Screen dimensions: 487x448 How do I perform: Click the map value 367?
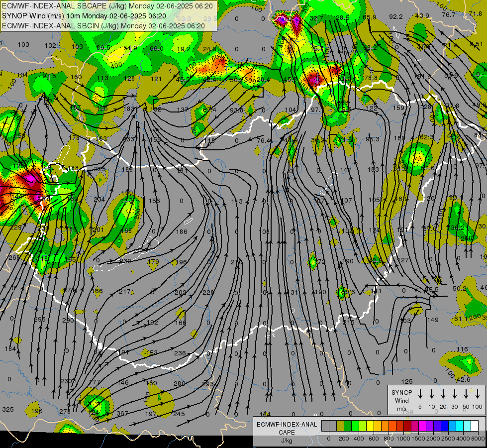[x=122, y=413]
